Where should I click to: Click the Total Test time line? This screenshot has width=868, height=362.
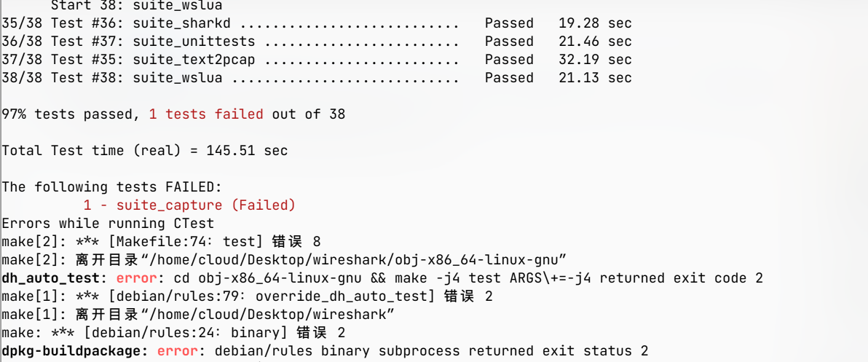144,151
